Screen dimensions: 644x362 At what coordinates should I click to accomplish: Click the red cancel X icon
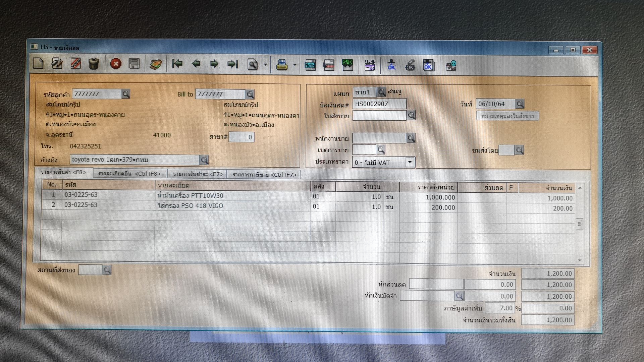click(x=116, y=64)
